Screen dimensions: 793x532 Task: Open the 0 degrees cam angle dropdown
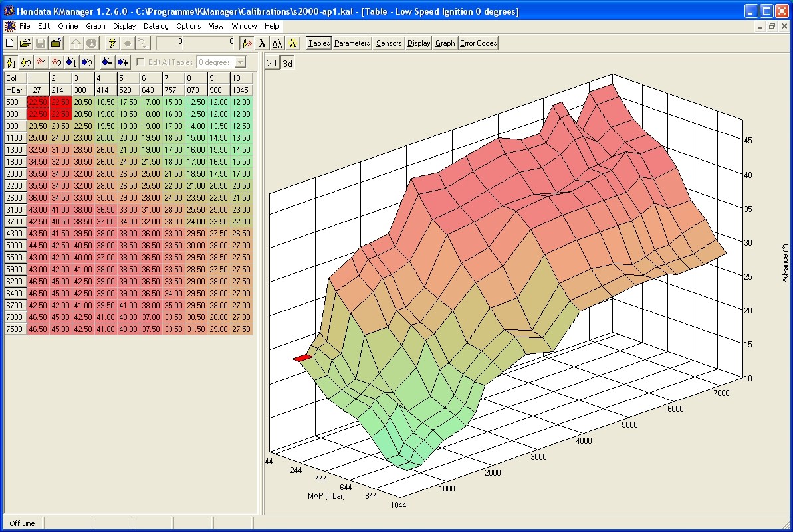tap(240, 62)
